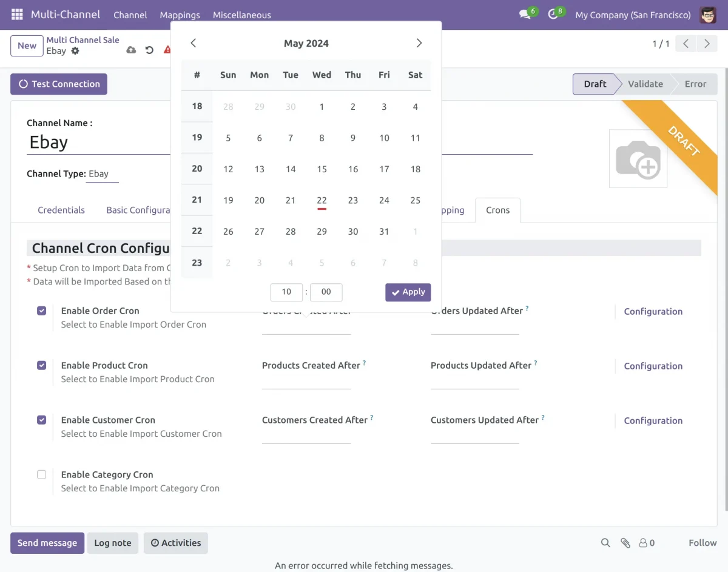Click the help mark by Products Updated After

click(536, 363)
